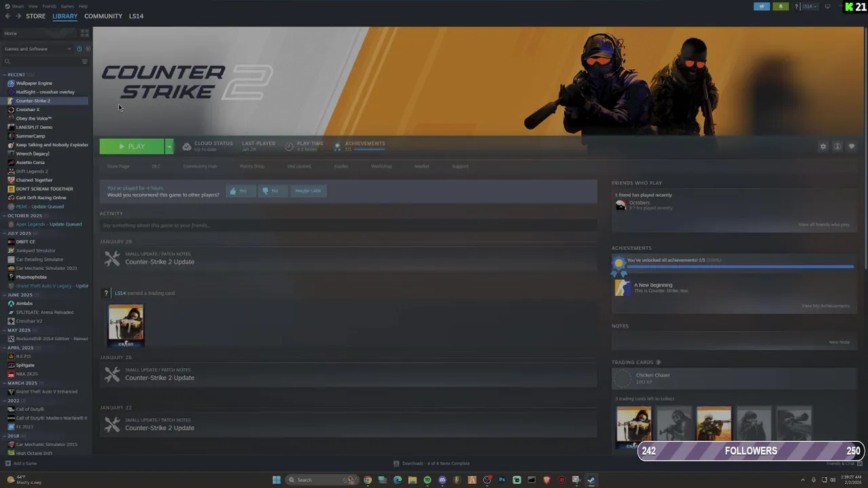This screenshot has height=488, width=868.
Task: Open the library grid view icon beside Home
Action: 85,33
